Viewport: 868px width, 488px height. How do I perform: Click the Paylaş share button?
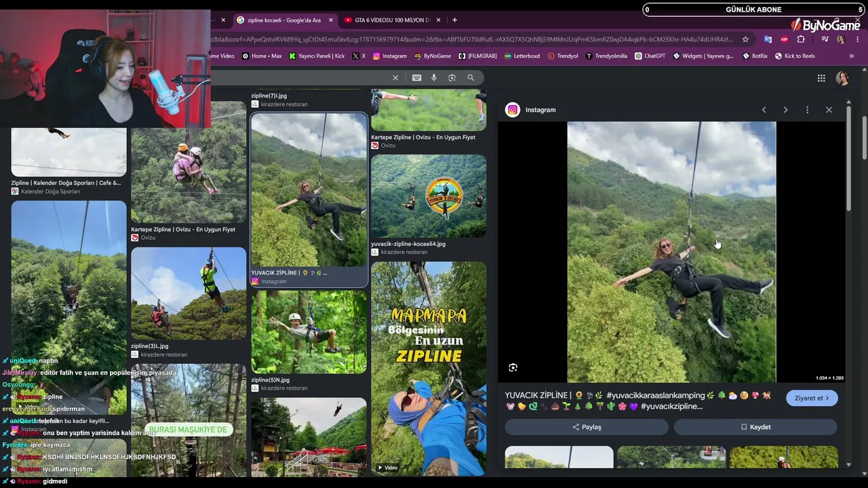587,427
